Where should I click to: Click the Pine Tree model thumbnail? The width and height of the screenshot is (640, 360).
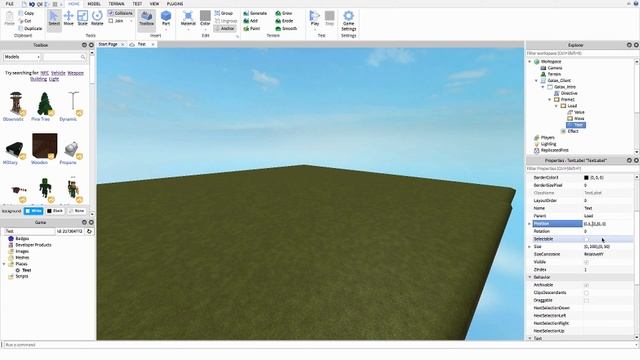click(44, 104)
